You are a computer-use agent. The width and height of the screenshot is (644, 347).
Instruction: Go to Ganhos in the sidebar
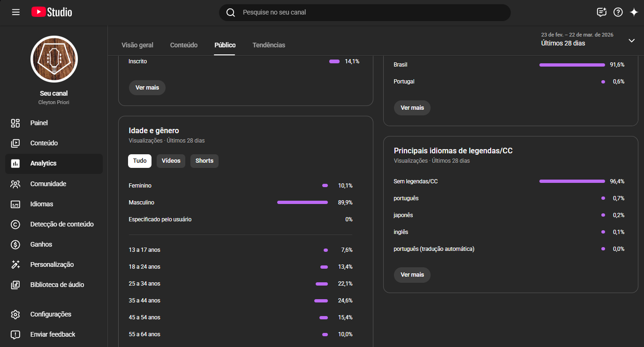[x=41, y=244]
